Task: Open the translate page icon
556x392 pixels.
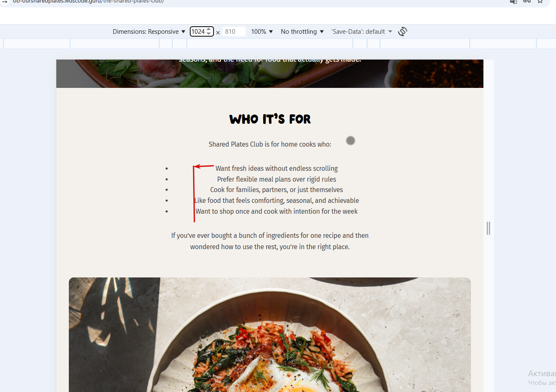Action: point(513,1)
